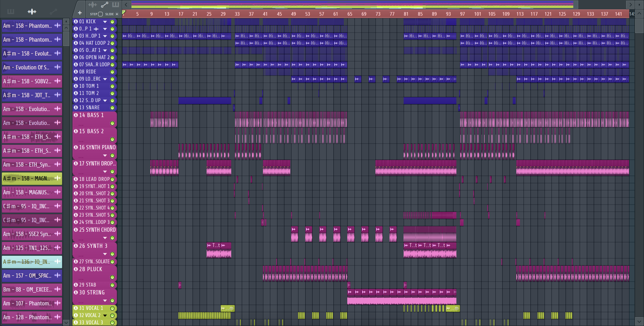Select the A#m - 136 - IQ_IN.. picker clip
Screen dimensions: 644x326
click(32, 262)
